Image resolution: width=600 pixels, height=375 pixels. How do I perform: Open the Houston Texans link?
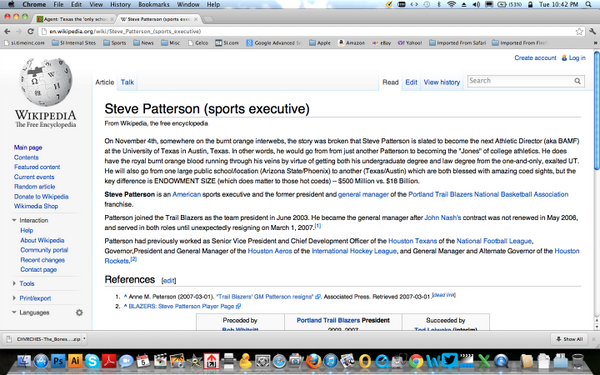click(x=412, y=241)
